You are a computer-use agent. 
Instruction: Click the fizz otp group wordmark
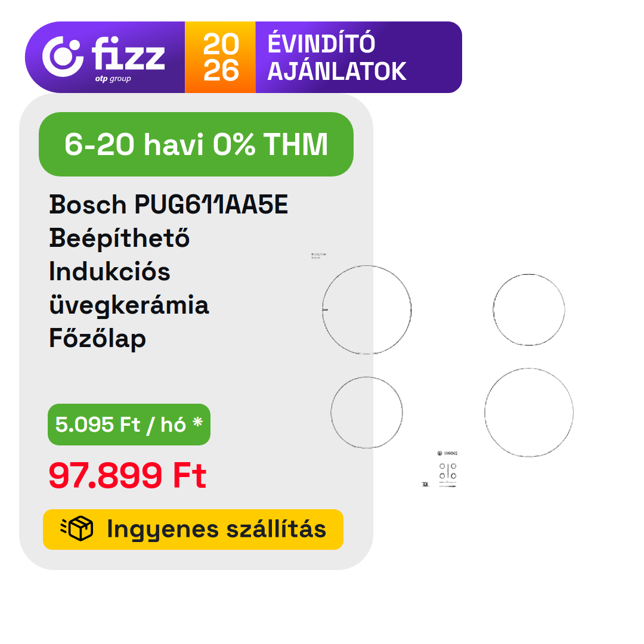[x=128, y=58]
